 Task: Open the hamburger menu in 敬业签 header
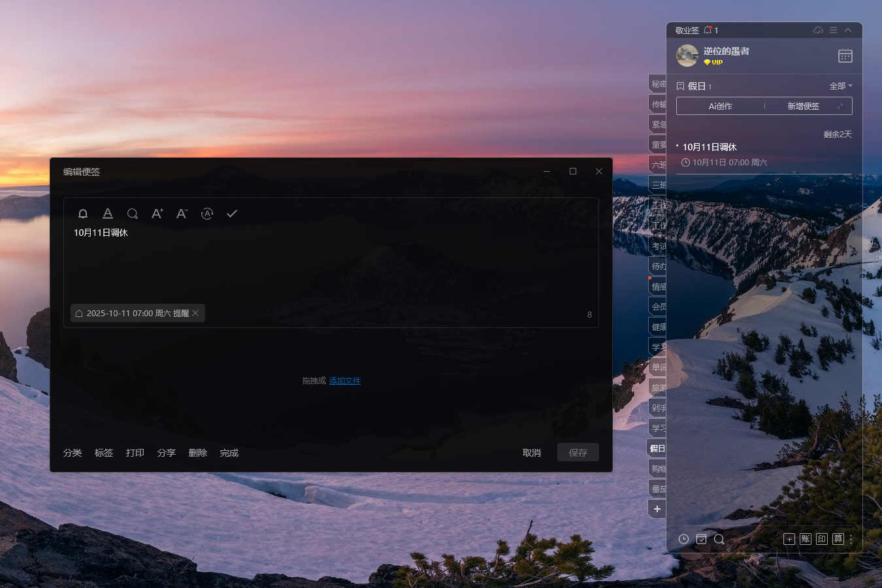(x=833, y=31)
